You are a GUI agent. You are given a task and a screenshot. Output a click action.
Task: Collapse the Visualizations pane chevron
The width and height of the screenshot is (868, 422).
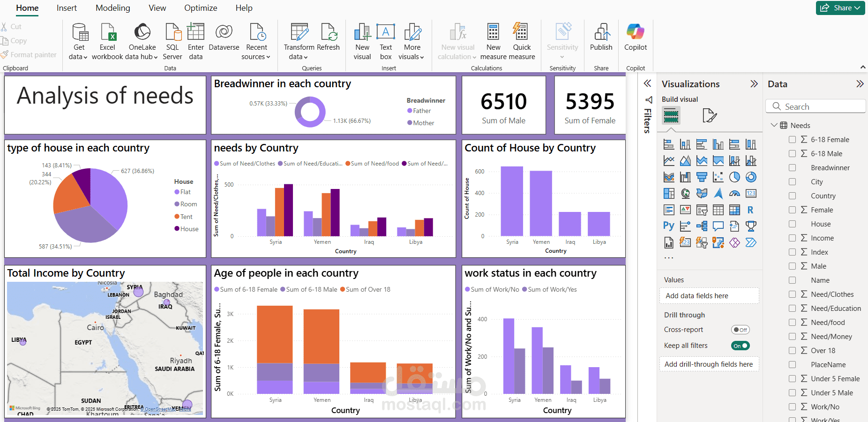(x=754, y=84)
